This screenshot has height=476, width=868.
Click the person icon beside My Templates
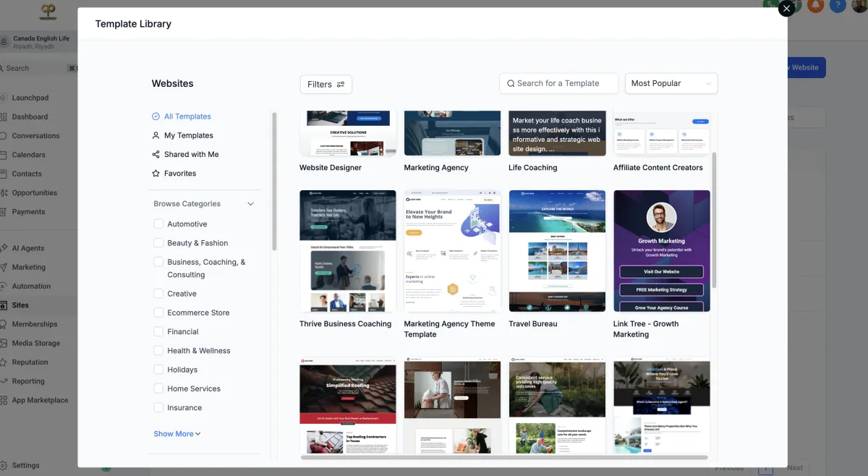(156, 135)
